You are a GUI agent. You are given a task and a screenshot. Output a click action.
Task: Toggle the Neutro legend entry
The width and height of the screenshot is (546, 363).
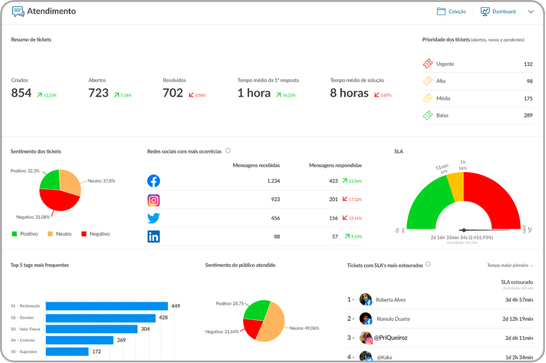pyautogui.click(x=60, y=234)
